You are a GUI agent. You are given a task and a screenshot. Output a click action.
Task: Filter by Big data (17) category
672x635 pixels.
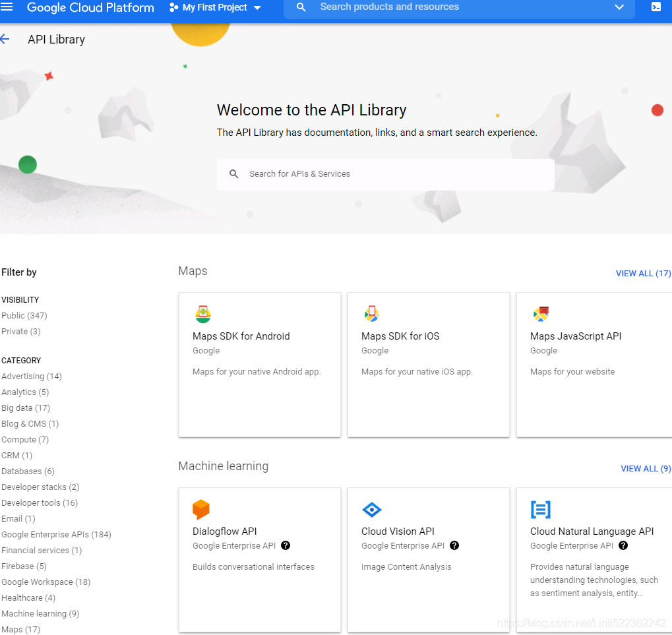(26, 408)
